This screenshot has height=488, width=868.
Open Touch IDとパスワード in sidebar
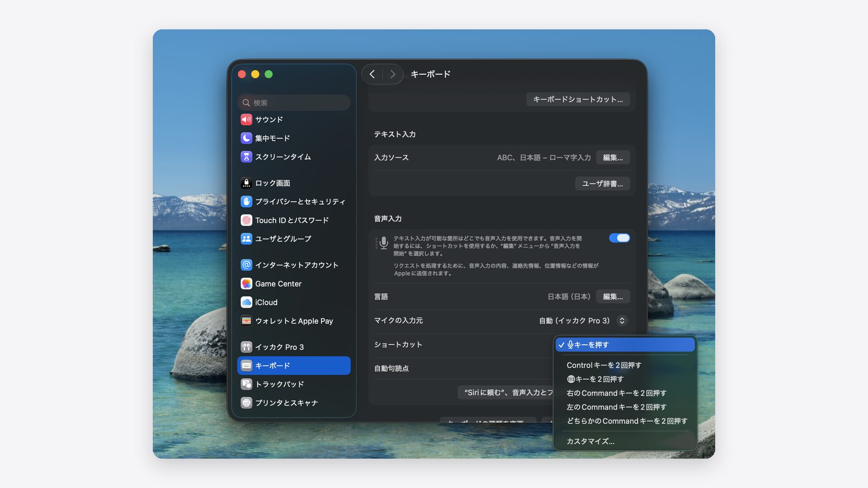tap(294, 220)
